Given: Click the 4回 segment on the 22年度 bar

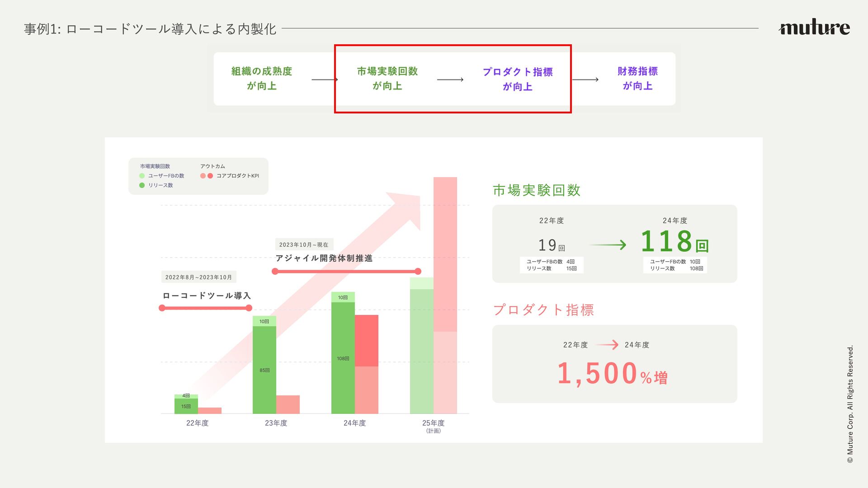Looking at the screenshot, I should pos(186,396).
